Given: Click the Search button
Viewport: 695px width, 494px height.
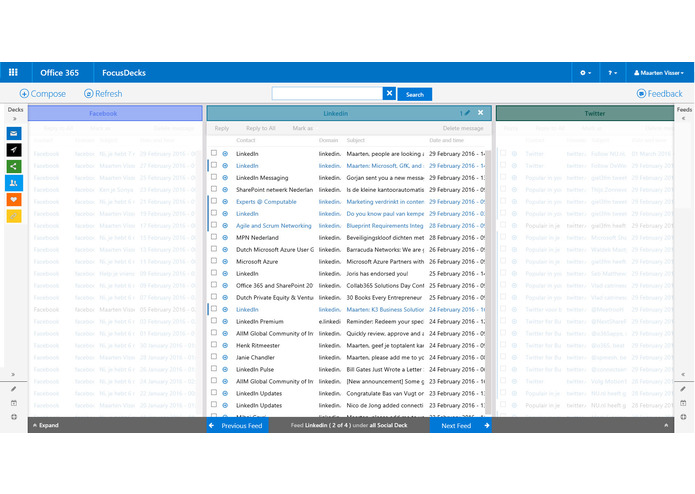Looking at the screenshot, I should 414,94.
